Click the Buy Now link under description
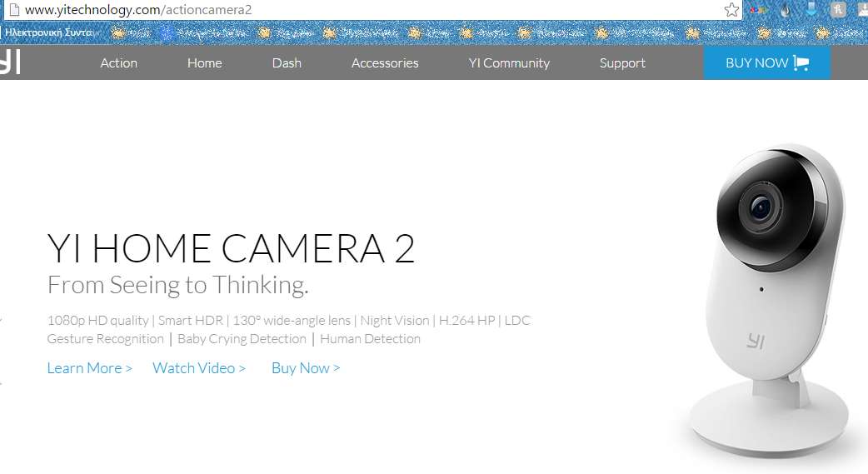The image size is (868, 474). pos(306,368)
